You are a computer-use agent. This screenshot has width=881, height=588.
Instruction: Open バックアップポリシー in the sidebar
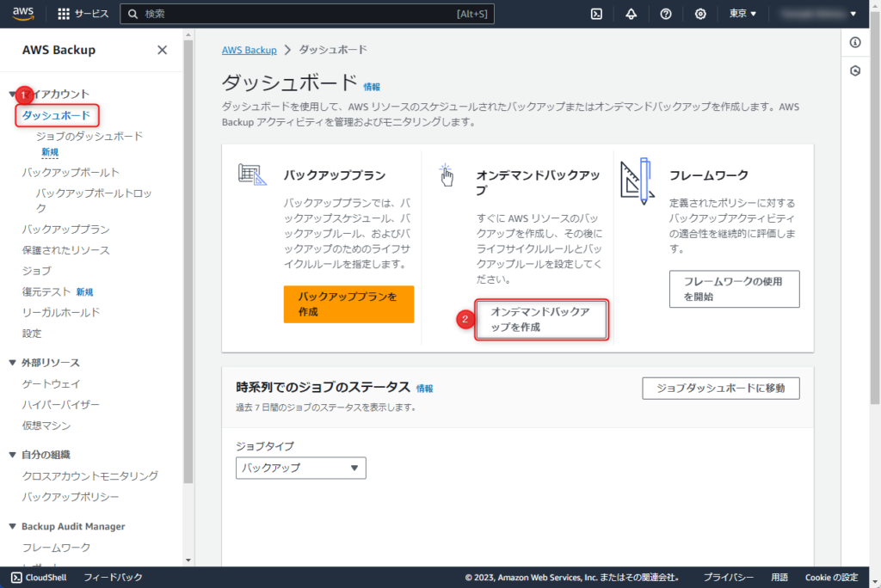(x=71, y=497)
